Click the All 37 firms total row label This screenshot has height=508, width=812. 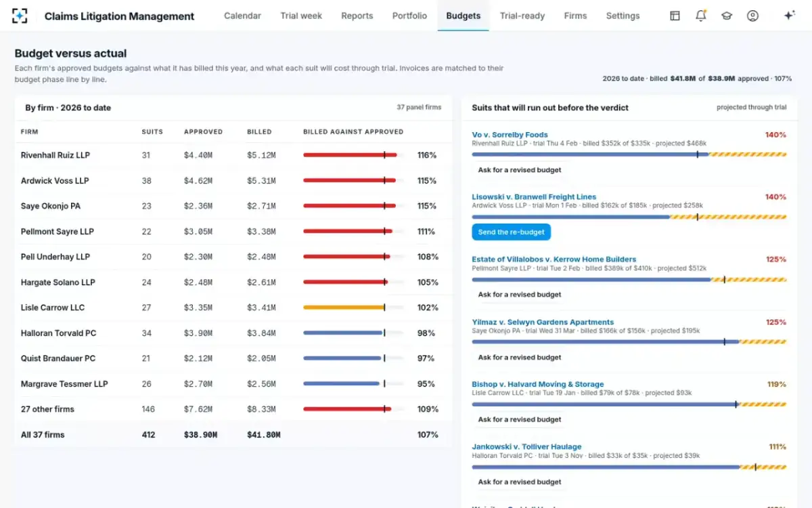[43, 435]
